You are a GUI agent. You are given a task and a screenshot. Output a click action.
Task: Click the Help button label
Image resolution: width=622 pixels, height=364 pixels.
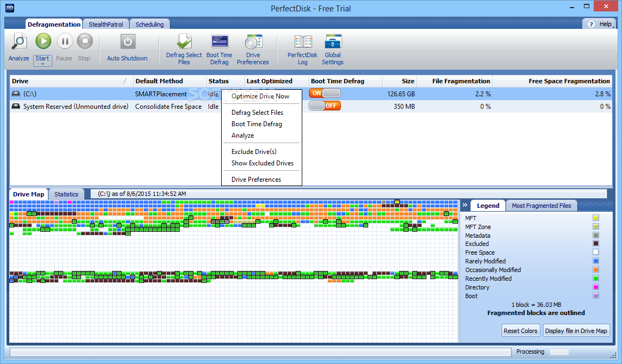(605, 24)
